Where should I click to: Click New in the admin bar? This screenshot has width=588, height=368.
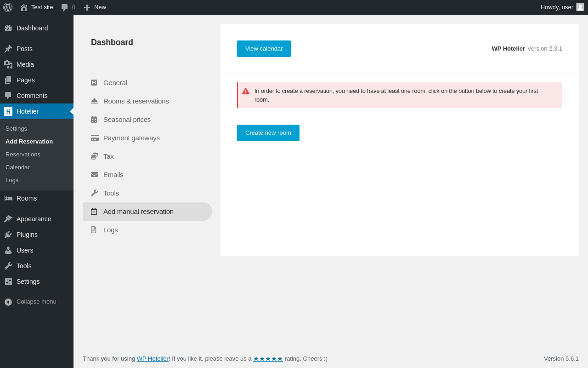tap(100, 7)
